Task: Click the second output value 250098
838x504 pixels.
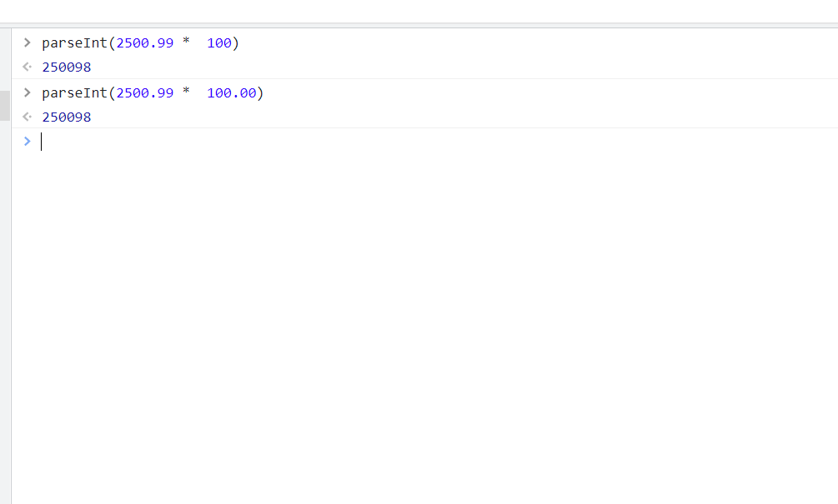Action: click(67, 117)
